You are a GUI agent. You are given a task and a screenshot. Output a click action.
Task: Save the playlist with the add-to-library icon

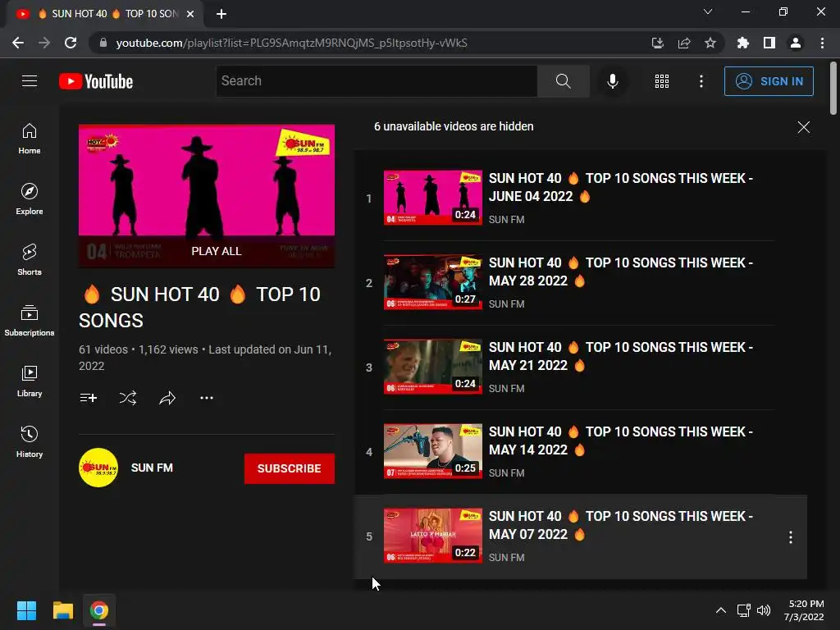point(89,398)
